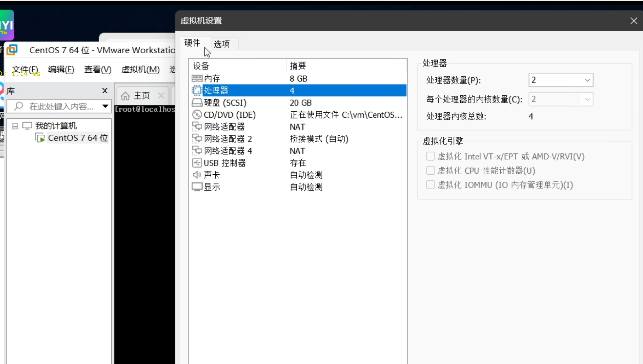Screen dimensions: 643x364
Task: Click the 8 GB memory summary
Action: click(299, 79)
